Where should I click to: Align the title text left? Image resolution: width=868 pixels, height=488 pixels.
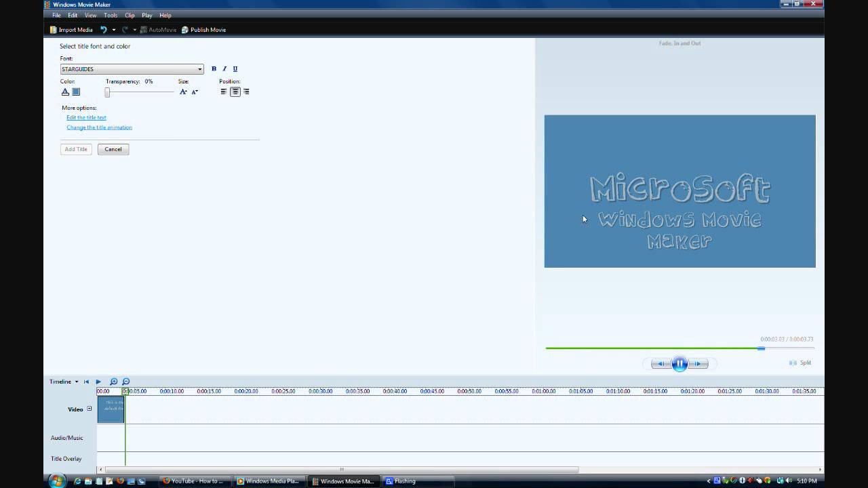tap(224, 91)
